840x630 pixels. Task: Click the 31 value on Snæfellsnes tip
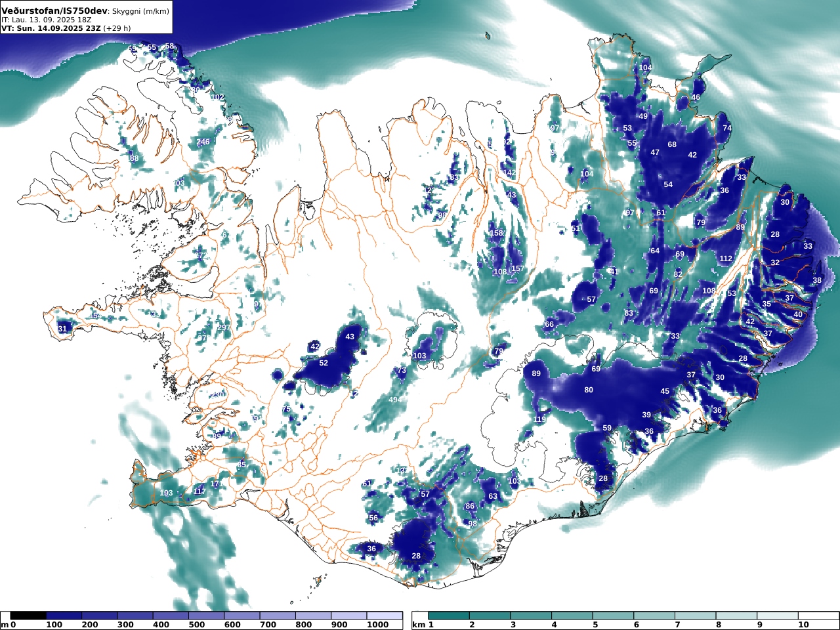coord(62,329)
